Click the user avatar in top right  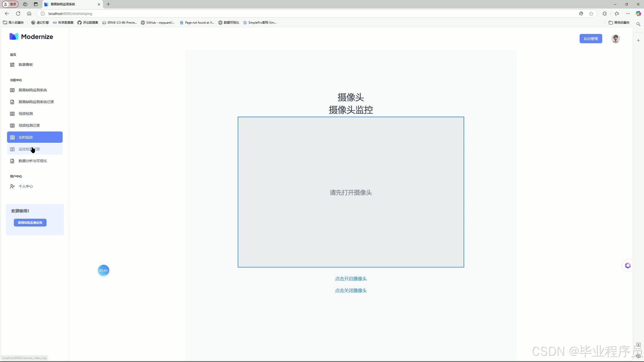tap(616, 38)
